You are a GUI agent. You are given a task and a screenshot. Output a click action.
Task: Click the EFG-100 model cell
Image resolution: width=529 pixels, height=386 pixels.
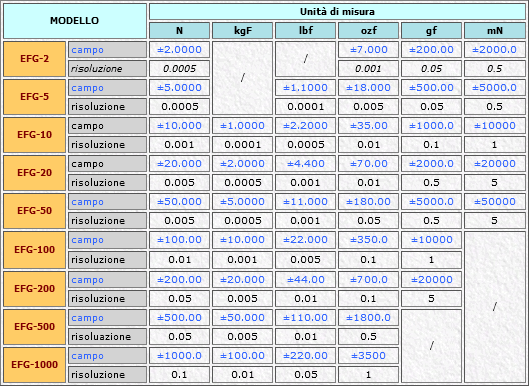pos(34,250)
